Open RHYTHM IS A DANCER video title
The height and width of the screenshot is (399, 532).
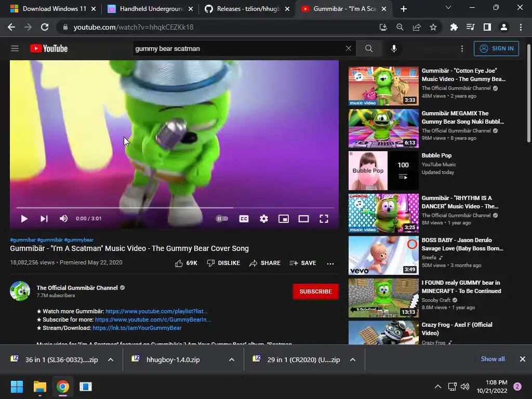click(460, 202)
